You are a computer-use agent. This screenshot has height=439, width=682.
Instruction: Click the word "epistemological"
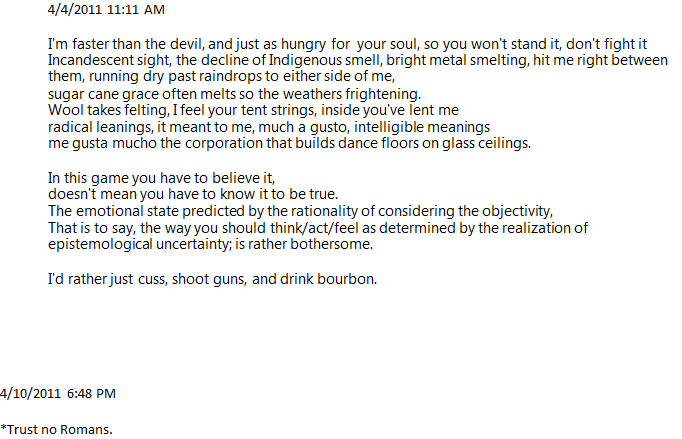[x=100, y=244]
